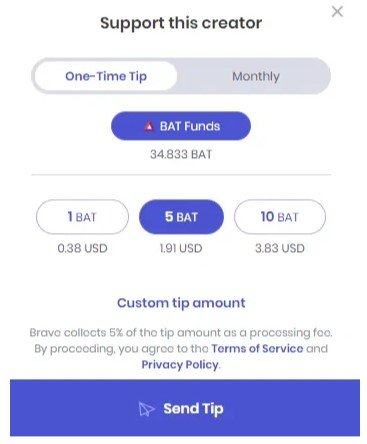Click the BAT triangle logo icon

tap(149, 126)
